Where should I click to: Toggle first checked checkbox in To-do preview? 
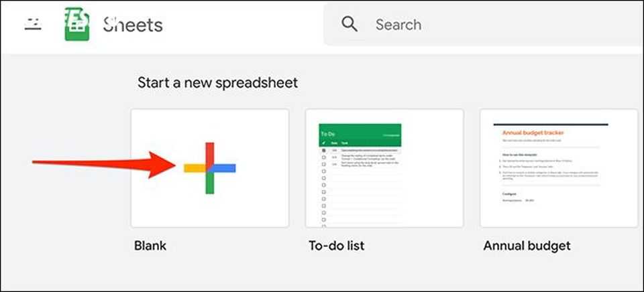324,150
